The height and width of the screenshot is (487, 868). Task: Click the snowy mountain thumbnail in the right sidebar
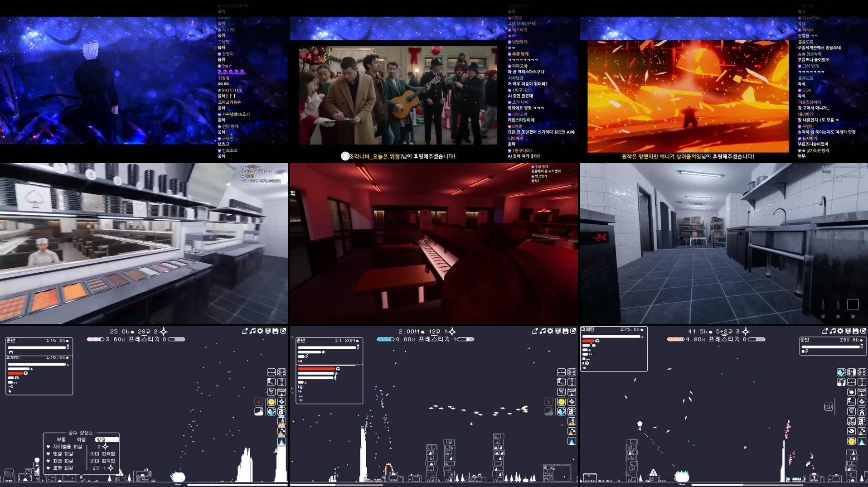[862, 431]
